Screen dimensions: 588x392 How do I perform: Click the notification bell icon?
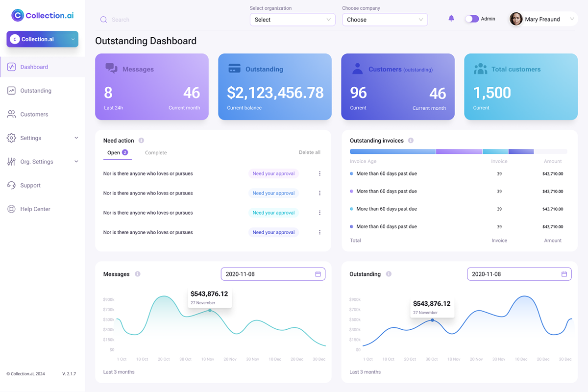[451, 19]
